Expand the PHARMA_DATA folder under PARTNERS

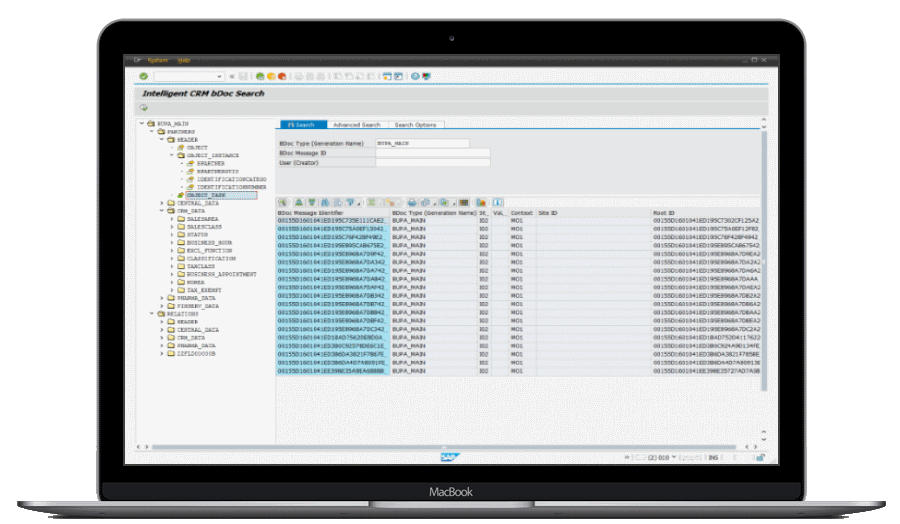coord(162,298)
